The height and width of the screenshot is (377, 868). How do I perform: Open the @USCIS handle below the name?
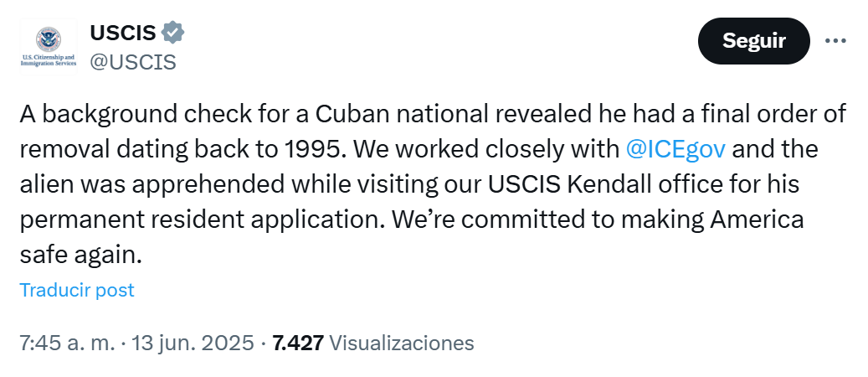pos(133,62)
